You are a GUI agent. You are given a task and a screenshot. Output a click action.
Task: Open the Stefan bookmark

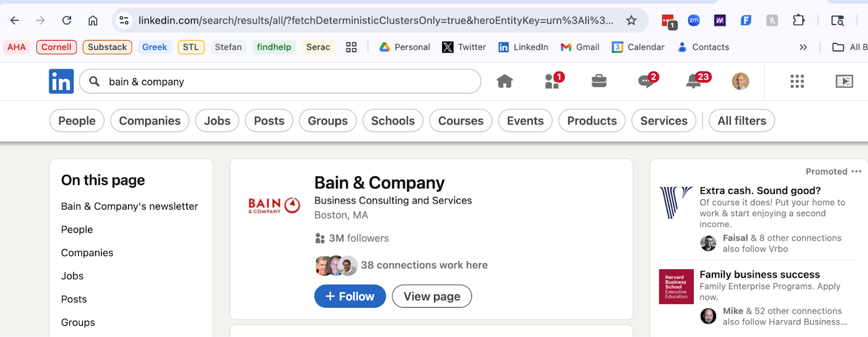point(228,47)
